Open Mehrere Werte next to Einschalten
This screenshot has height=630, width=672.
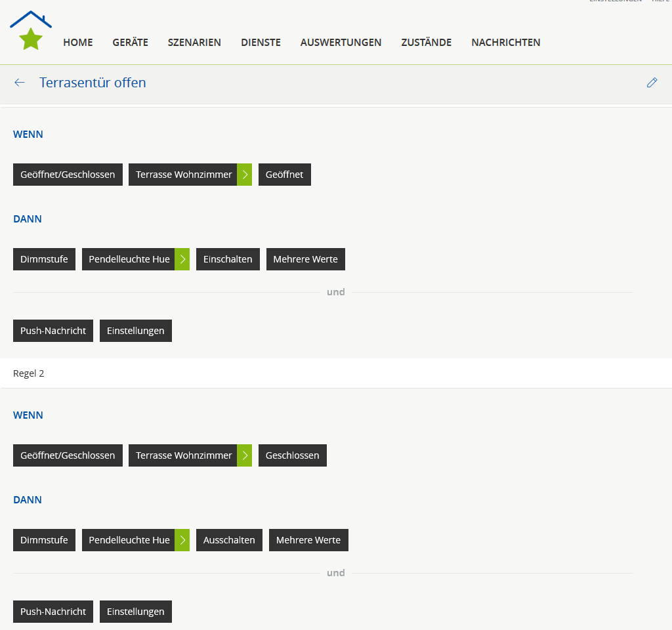[305, 259]
